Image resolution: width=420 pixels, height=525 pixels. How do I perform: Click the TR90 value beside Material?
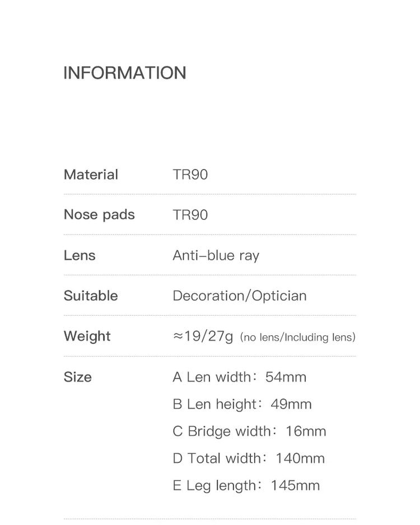point(190,175)
